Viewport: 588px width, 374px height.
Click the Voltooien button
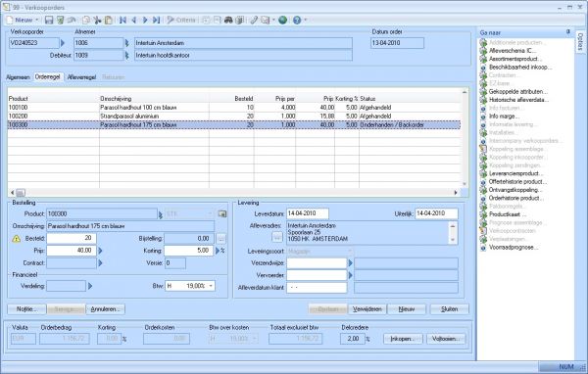click(x=446, y=339)
